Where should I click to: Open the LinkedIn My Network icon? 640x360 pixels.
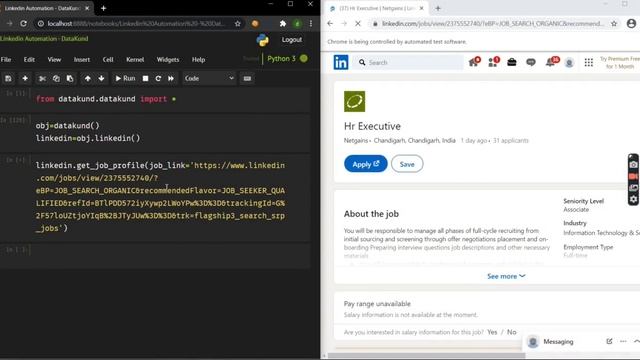pos(493,62)
